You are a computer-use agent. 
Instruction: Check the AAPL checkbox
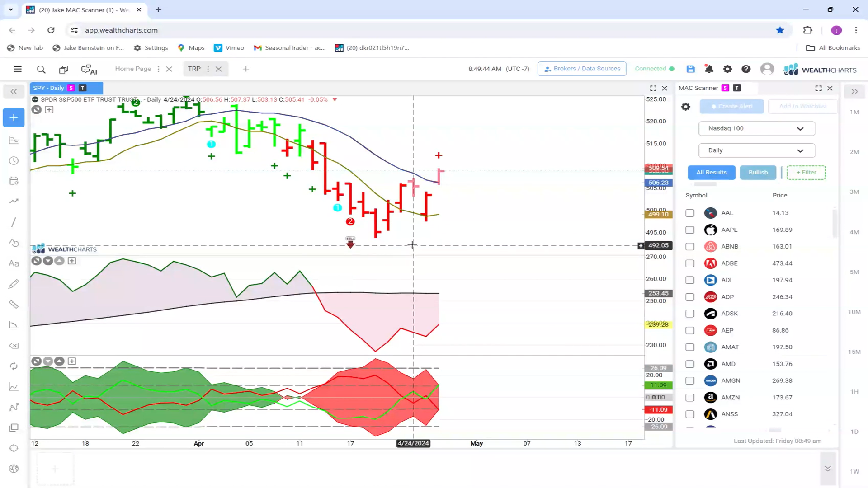click(x=690, y=230)
